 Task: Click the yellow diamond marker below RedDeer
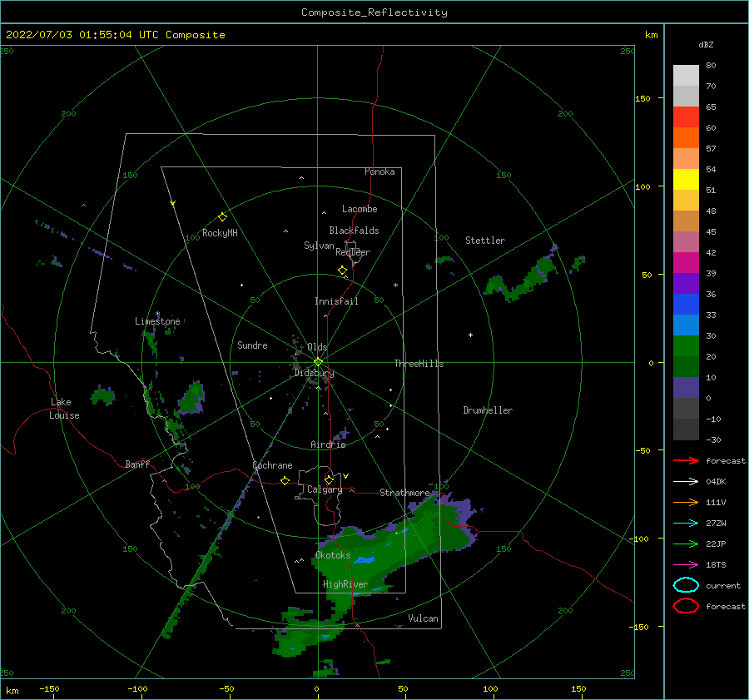[342, 271]
